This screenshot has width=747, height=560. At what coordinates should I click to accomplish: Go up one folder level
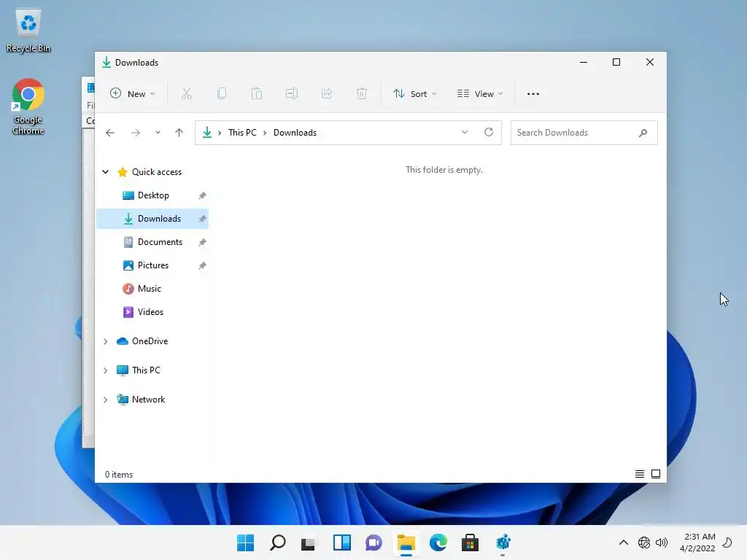click(x=179, y=133)
